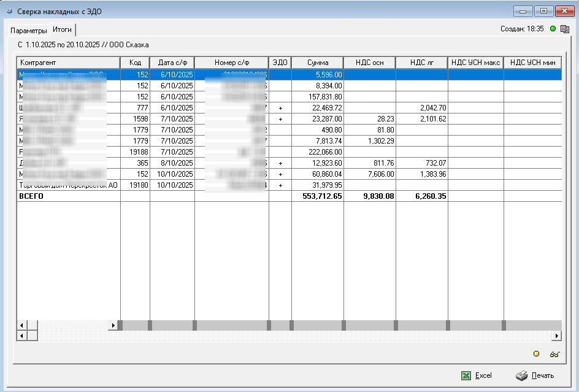The height and width of the screenshot is (392, 579).
Task: Select the Итоги tab
Action: point(62,29)
